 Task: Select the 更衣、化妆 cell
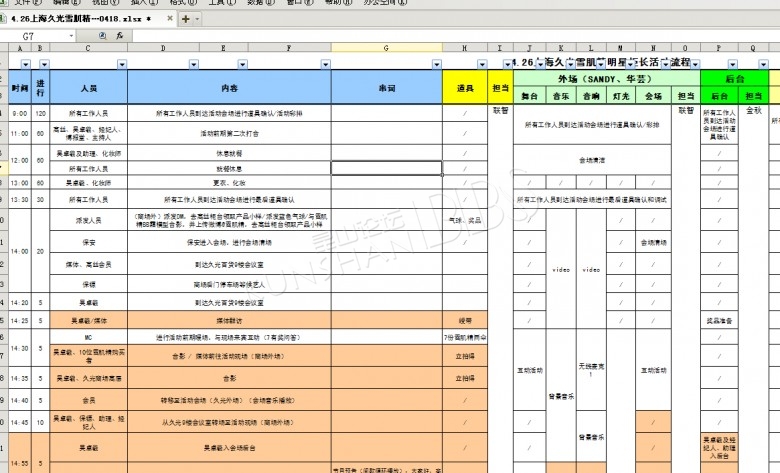(x=229, y=183)
